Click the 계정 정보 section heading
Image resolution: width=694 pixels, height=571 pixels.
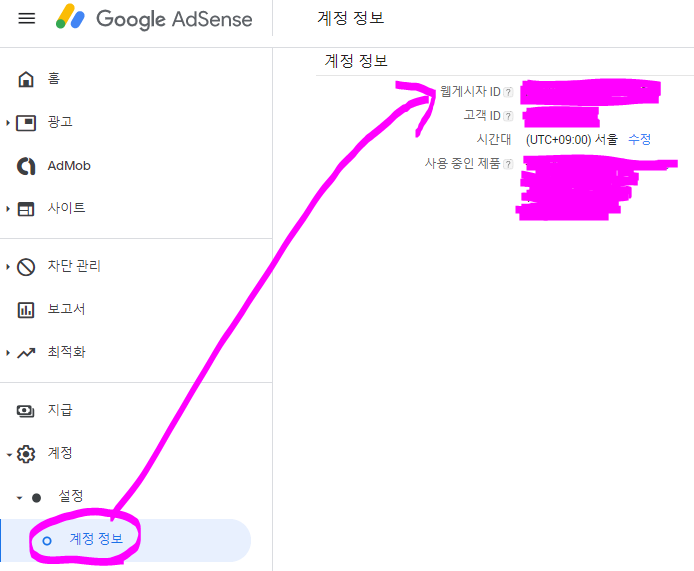(x=356, y=61)
